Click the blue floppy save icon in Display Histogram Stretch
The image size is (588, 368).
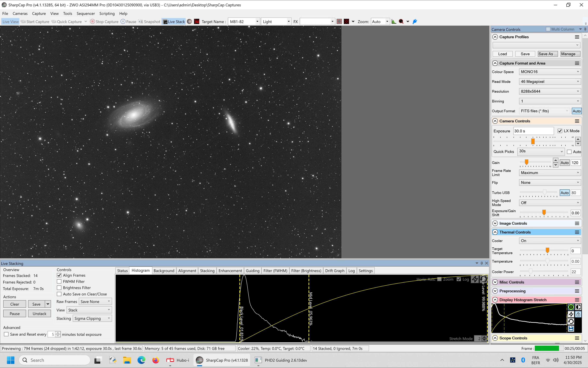[571, 329]
